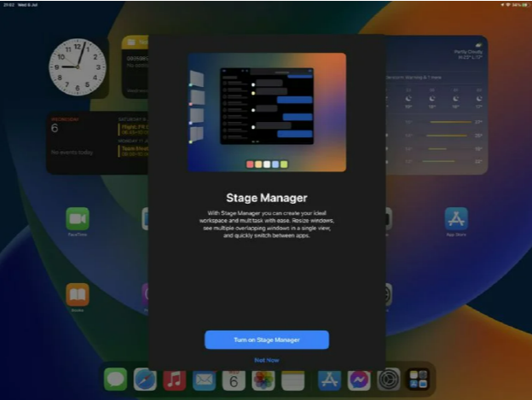Viewport: 532px width, 400px height.
Task: Tap the "Partly Cloudy" weather text
Action: coord(468,52)
